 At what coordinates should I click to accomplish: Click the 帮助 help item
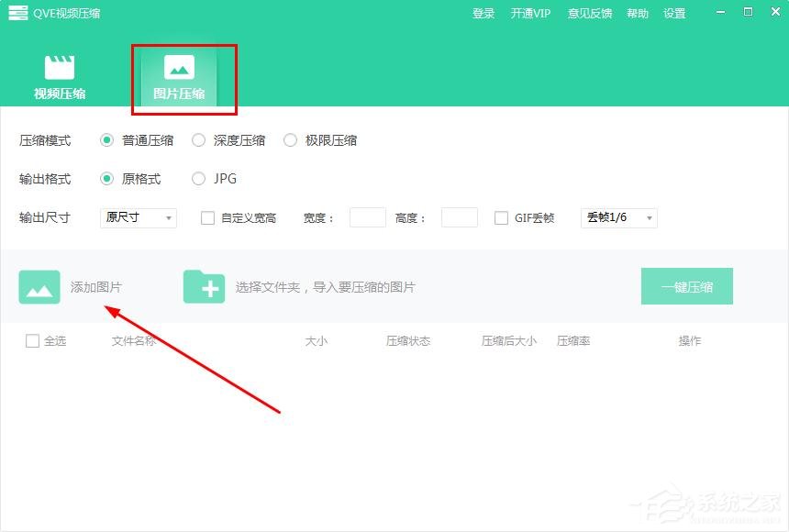pyautogui.click(x=637, y=13)
